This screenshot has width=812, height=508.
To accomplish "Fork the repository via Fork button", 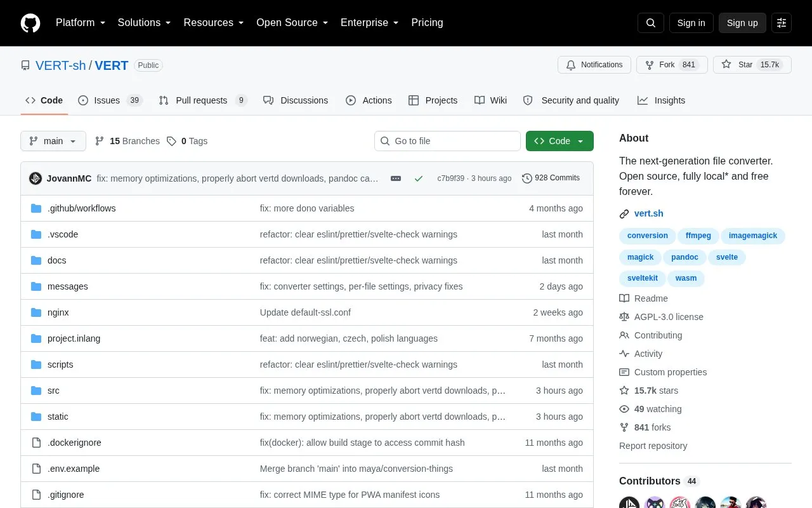I will [672, 65].
